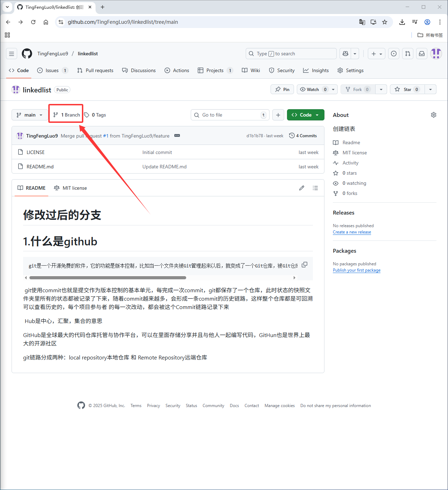The width and height of the screenshot is (448, 490).
Task: Click the Copilot icon in header
Action: (345, 54)
